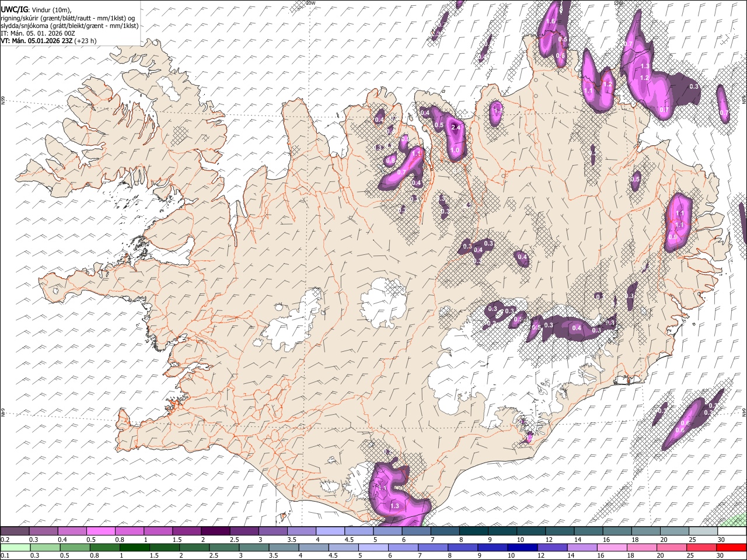Pick the bright pink 0.5–0.8 swatch, upper legend
Viewport: 747px width, 560px height.
(100, 531)
